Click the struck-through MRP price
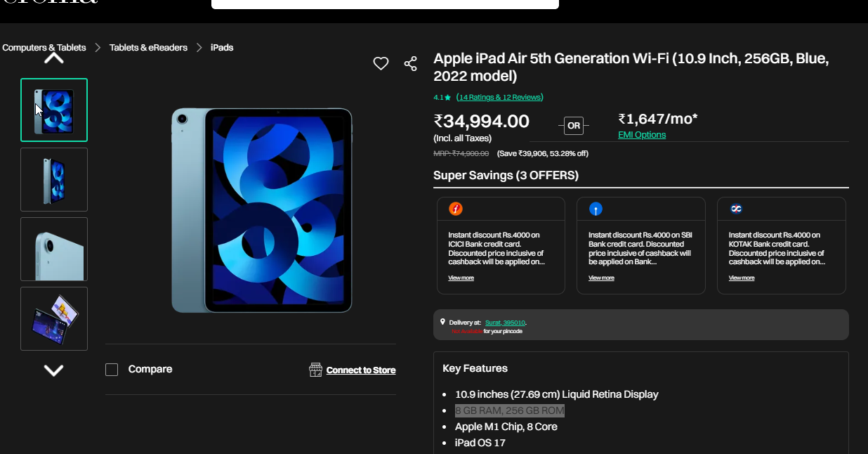Viewport: 868px width, 454px height. pyautogui.click(x=461, y=153)
